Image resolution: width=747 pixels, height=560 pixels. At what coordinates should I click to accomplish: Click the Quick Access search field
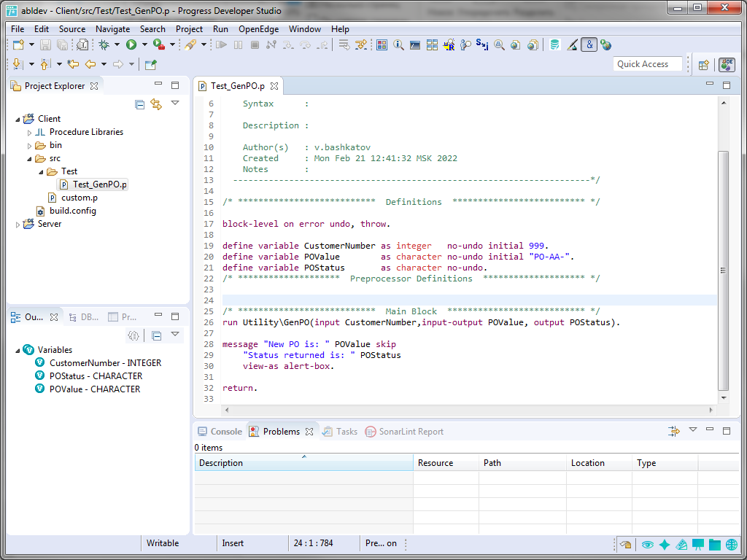coord(648,64)
